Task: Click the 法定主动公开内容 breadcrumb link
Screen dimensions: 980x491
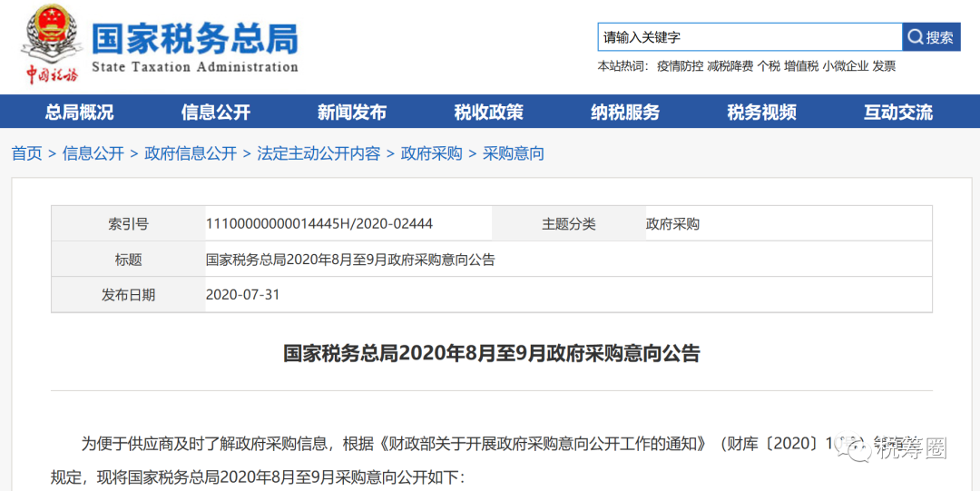Action: (318, 153)
